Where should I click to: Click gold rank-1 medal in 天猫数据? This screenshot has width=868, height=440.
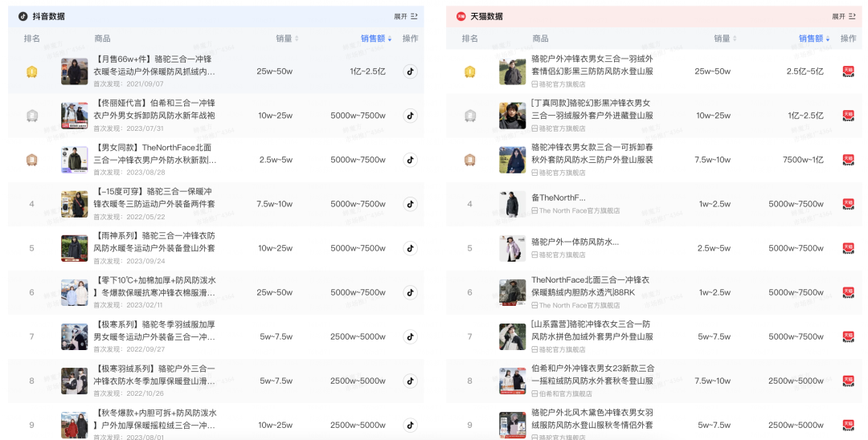470,71
